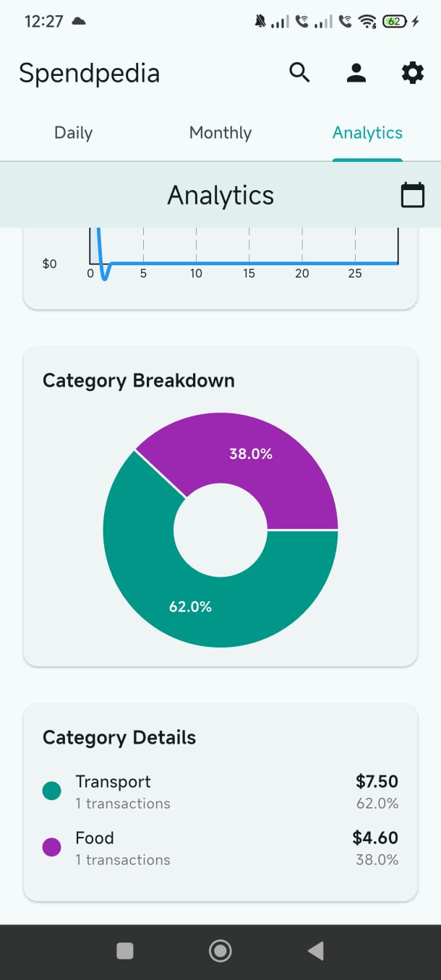
Task: Select the Analytics tab
Action: (x=367, y=133)
